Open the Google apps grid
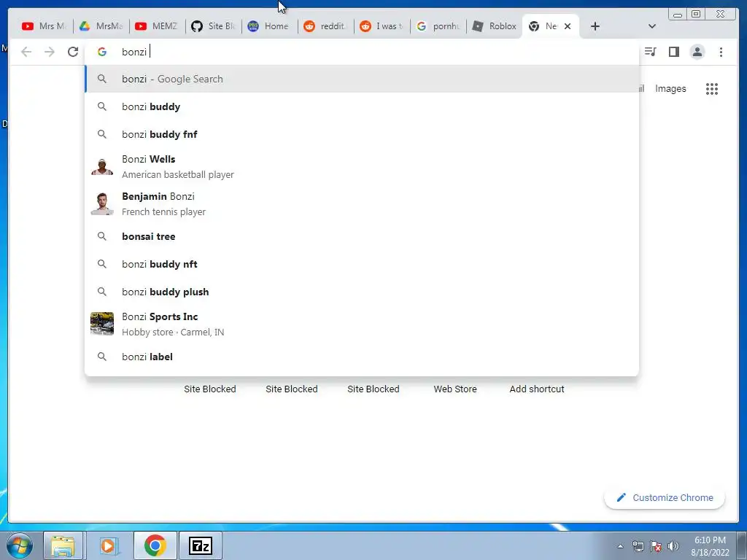Image resolution: width=747 pixels, height=560 pixels. pyautogui.click(x=712, y=88)
